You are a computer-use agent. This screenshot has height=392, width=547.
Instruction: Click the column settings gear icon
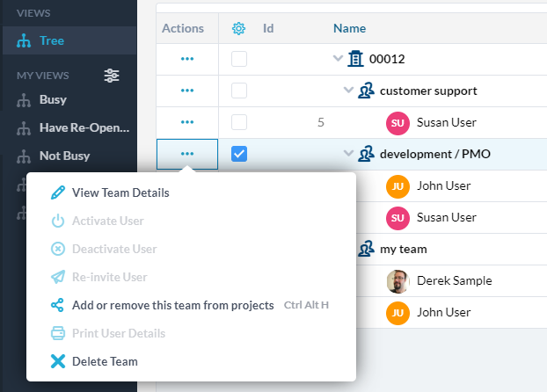[238, 28]
